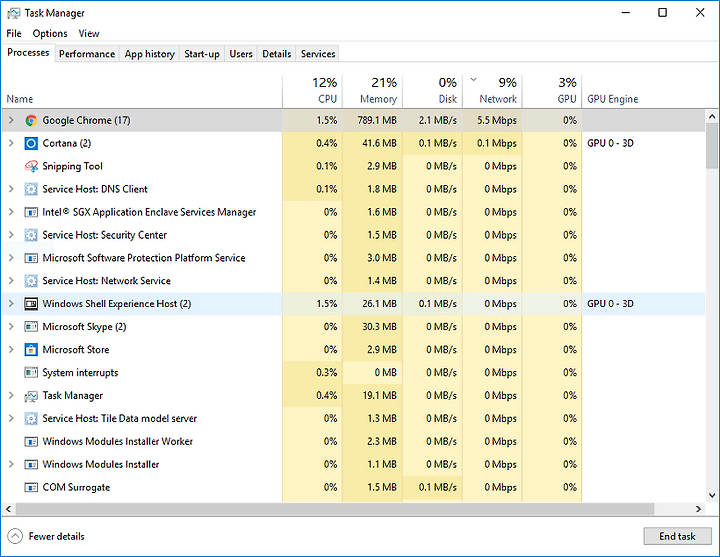Viewport: 720px width, 557px height.
Task: Click the Service Host: Security Center icon
Action: tap(31, 235)
